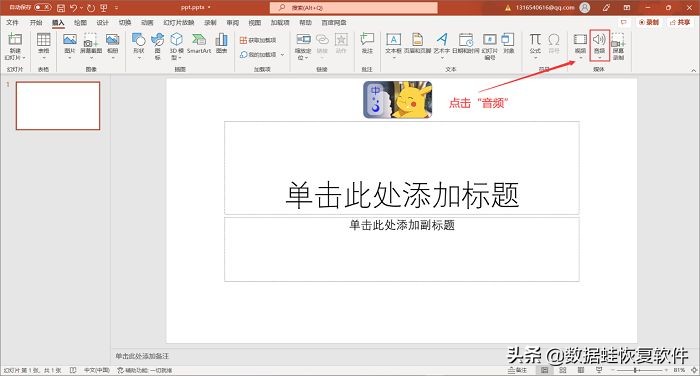Click the Share (共享) button
700x376 pixels.
point(680,22)
